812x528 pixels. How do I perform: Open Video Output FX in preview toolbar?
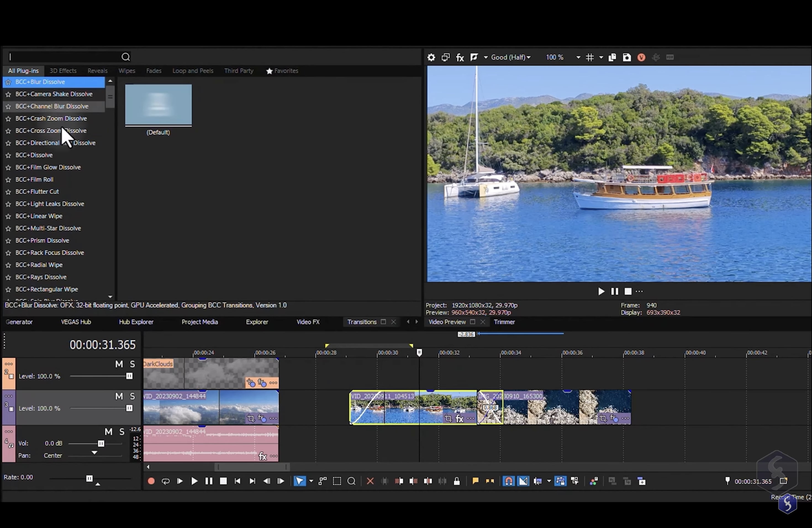coord(460,57)
